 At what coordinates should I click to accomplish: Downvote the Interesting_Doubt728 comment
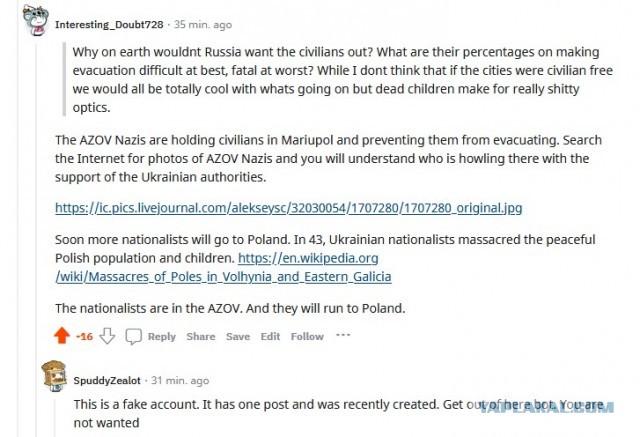click(107, 336)
